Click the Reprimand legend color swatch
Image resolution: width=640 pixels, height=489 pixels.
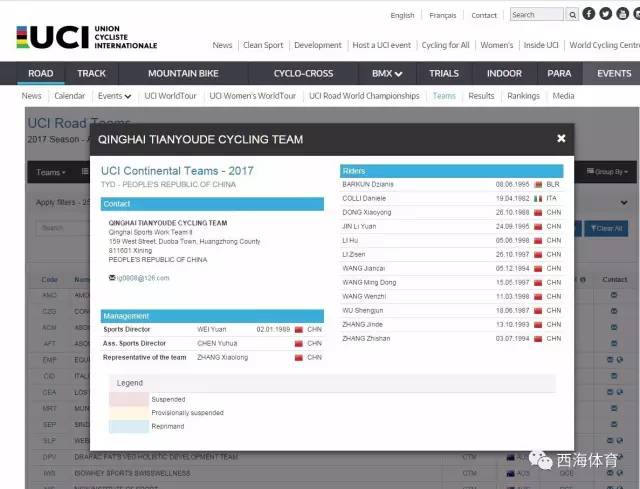pyautogui.click(x=129, y=426)
